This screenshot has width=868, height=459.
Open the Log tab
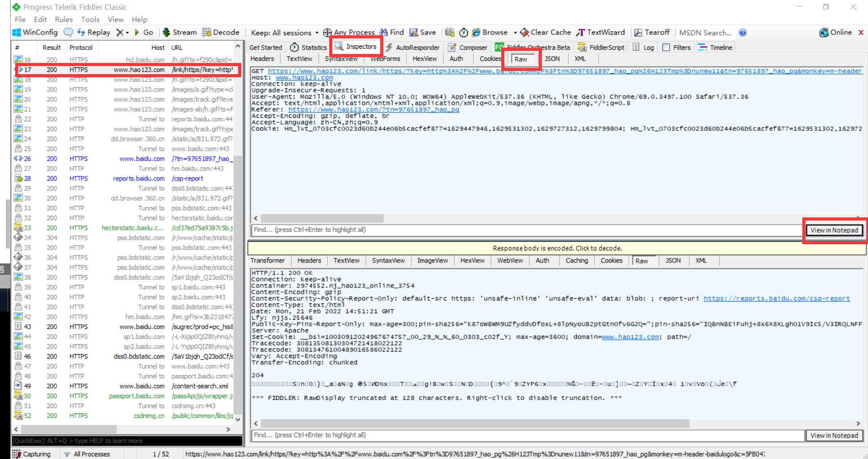643,47
